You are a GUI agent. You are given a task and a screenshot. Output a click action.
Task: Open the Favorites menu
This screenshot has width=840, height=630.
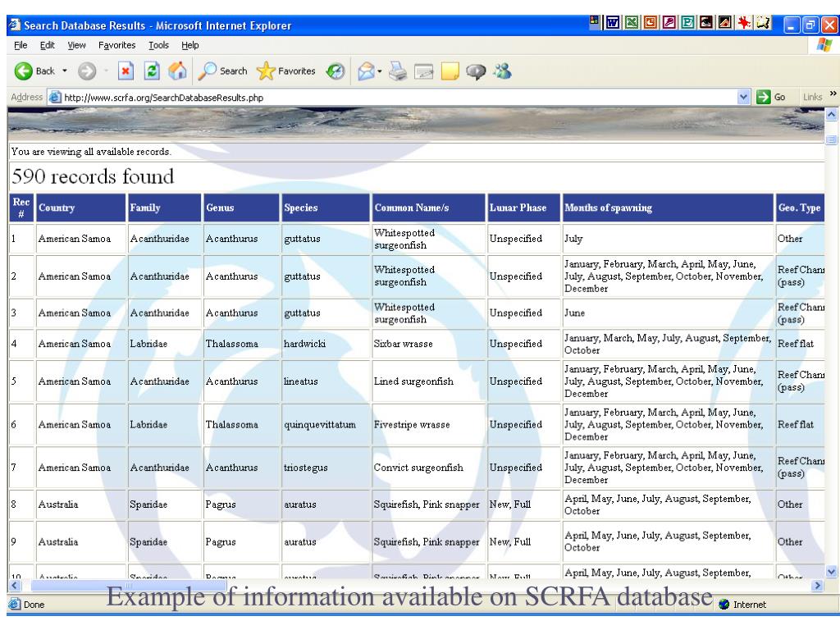[x=116, y=45]
